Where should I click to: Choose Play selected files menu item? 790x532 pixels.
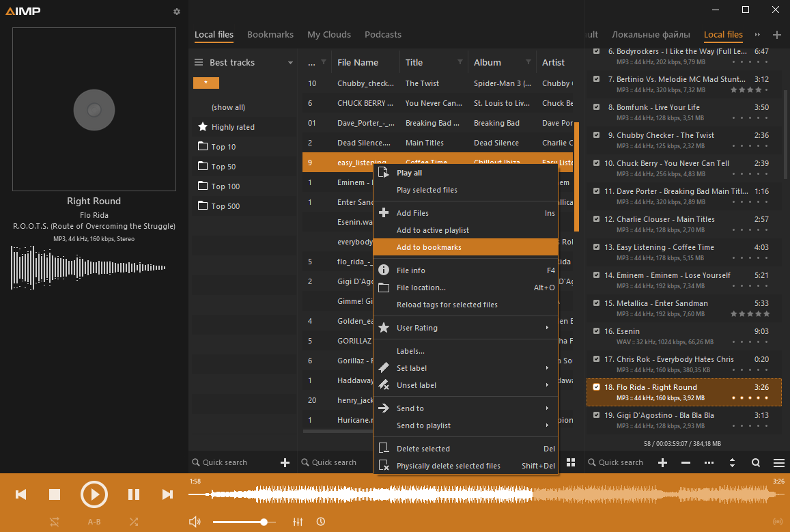[x=466, y=190]
